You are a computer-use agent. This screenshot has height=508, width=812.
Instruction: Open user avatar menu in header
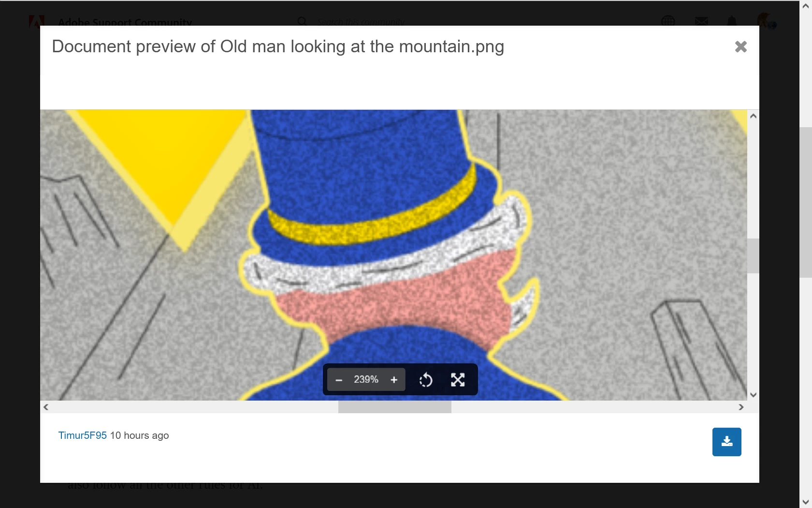766,20
